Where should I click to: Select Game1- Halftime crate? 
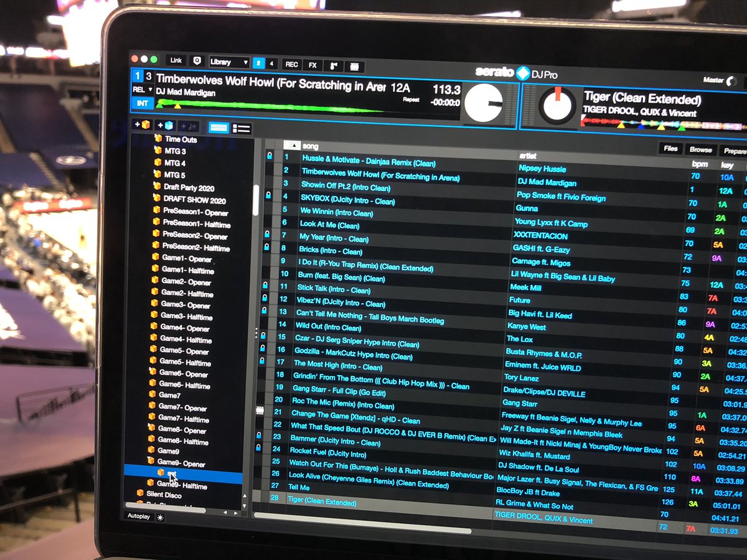point(187,271)
